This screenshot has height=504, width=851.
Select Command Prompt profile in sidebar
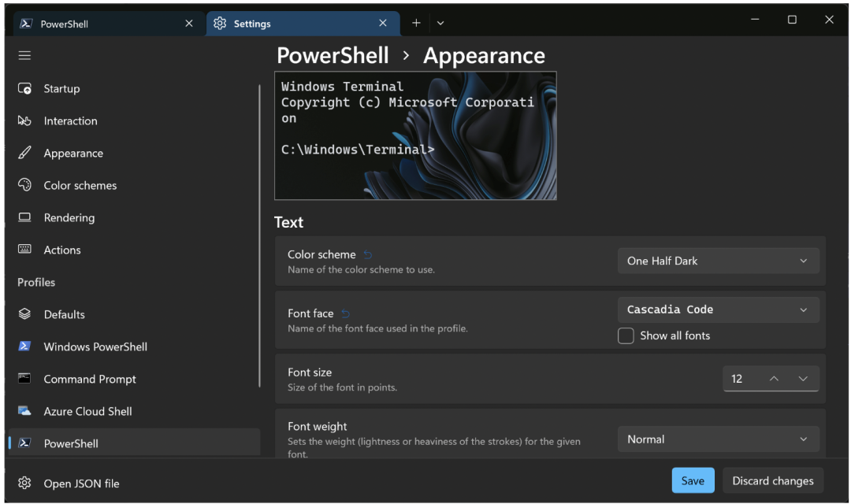[90, 379]
